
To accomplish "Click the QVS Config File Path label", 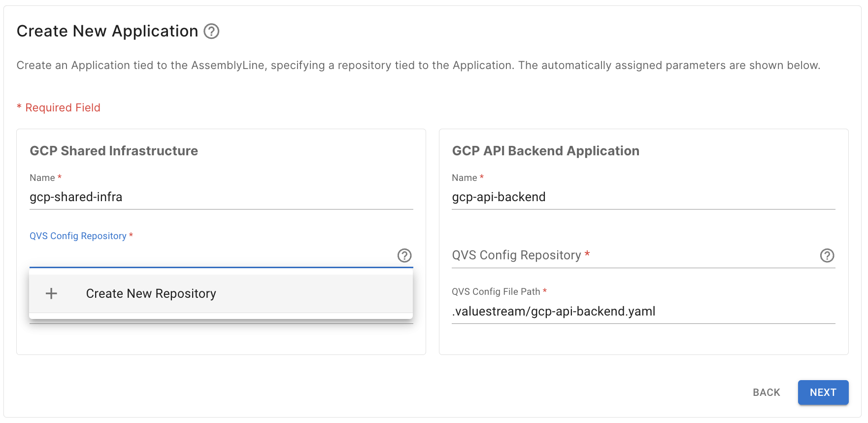I will (496, 292).
